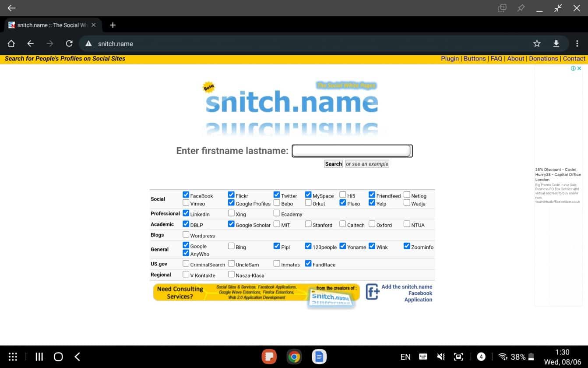Click the back navigation arrow
Screen dimensions: 588x368
31,43
